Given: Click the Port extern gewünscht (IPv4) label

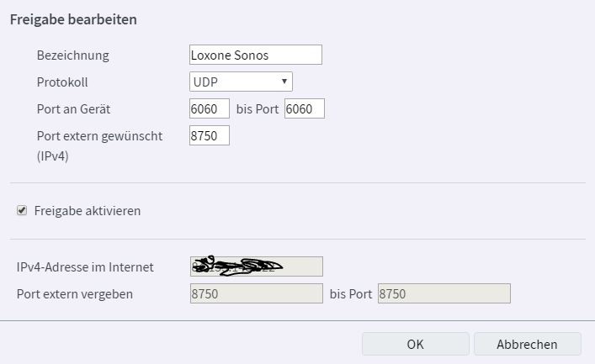Looking at the screenshot, I should pos(99,136).
